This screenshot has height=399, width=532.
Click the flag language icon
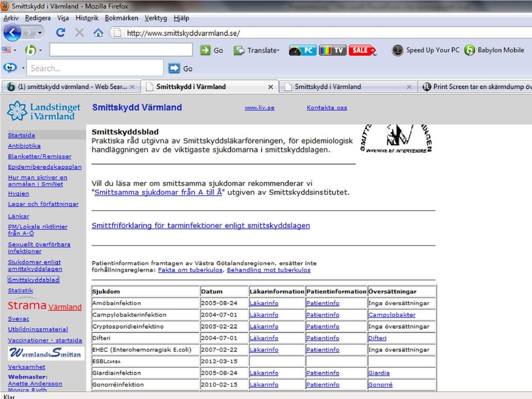point(6,50)
